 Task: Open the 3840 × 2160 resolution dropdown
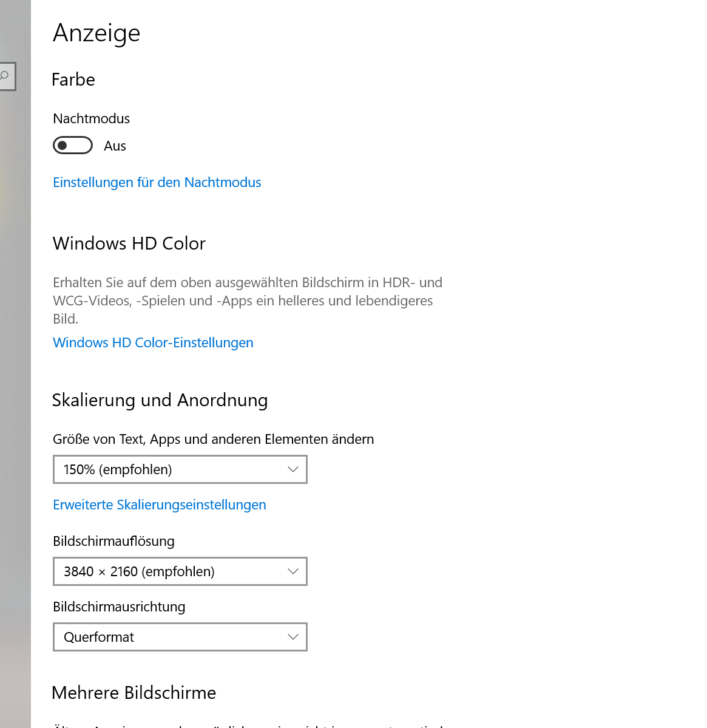180,571
